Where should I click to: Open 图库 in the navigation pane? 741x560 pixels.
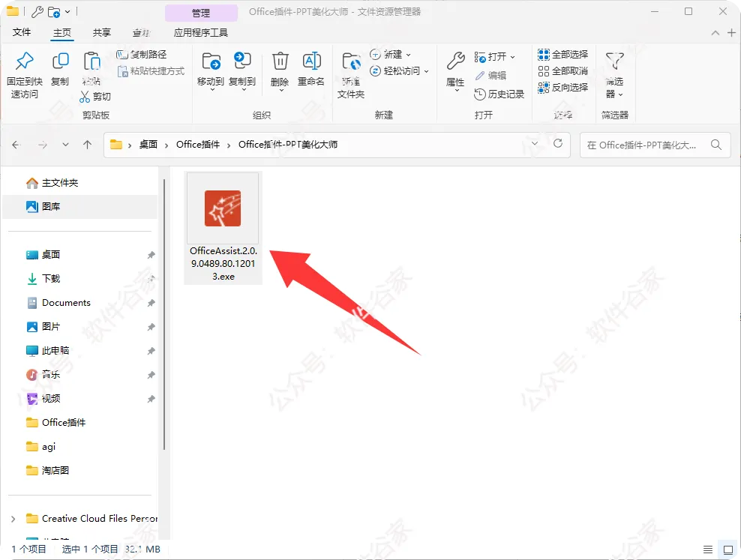click(x=80, y=206)
